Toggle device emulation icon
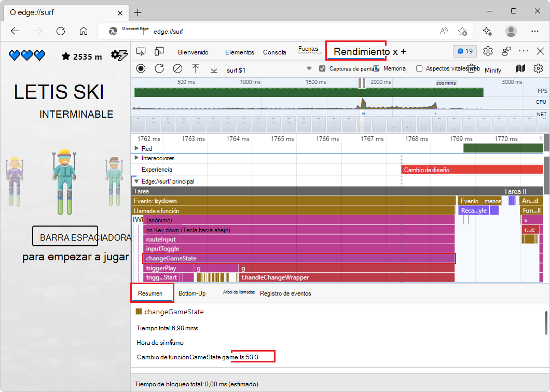 [159, 52]
